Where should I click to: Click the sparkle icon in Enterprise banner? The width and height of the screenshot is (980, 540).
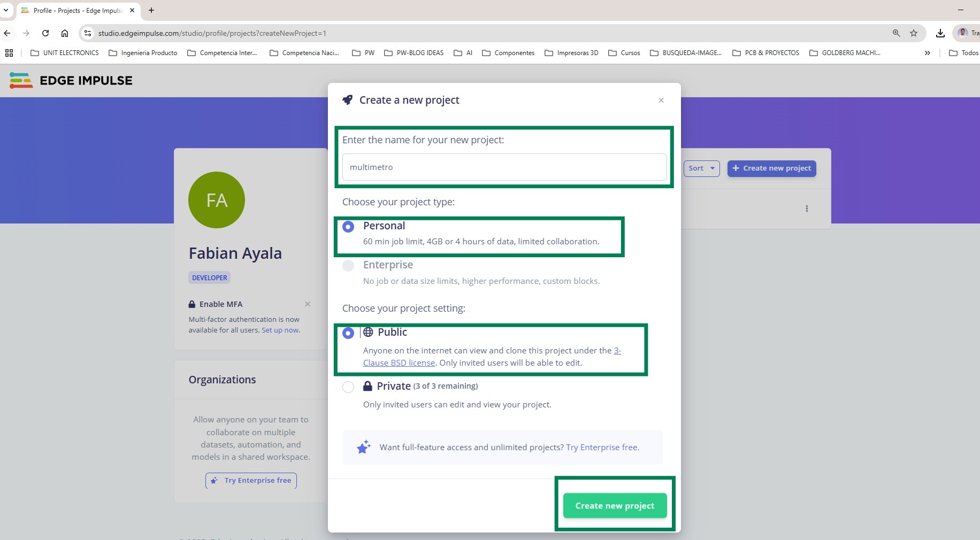click(364, 447)
